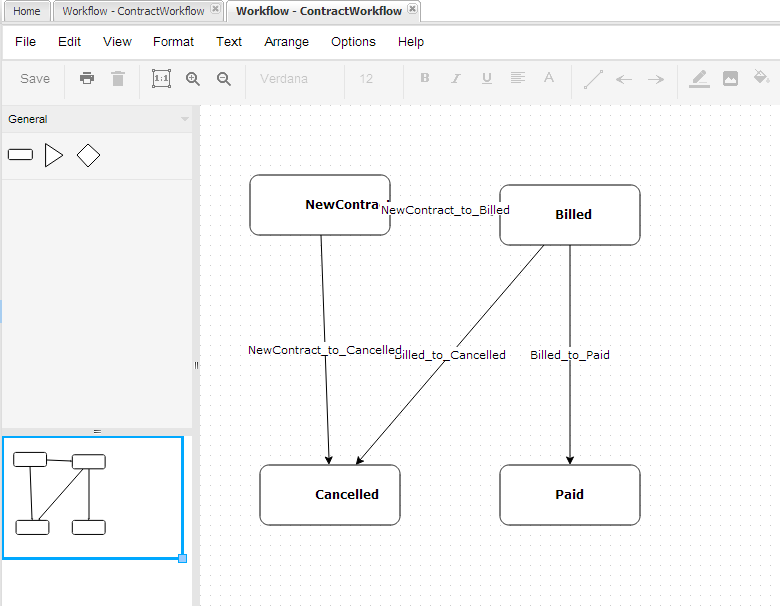The image size is (780, 606).
Task: Collapse the General shapes section
Action: click(185, 119)
